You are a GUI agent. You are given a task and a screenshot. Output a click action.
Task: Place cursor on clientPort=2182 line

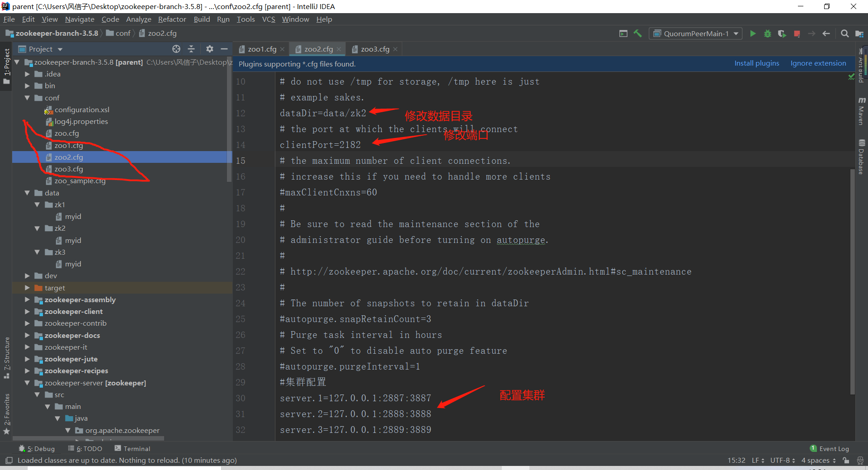320,145
